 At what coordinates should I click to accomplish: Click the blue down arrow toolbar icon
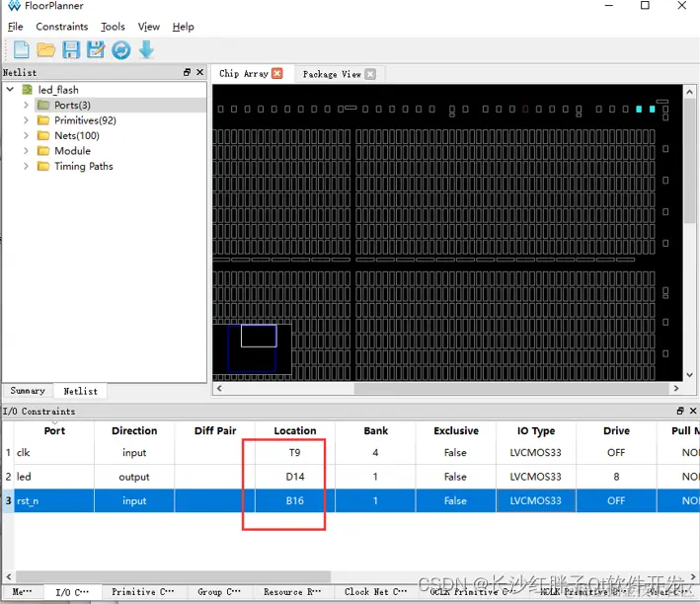146,49
